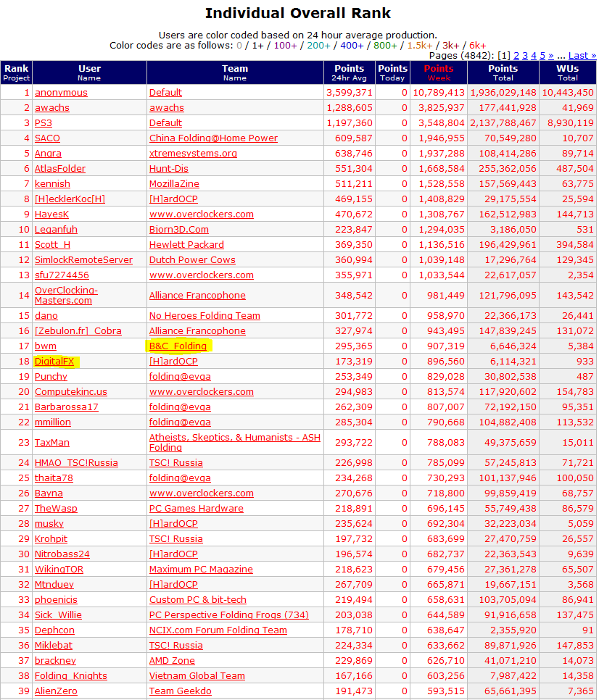Open user bwm profile
The width and height of the screenshot is (599, 700).
(x=46, y=346)
